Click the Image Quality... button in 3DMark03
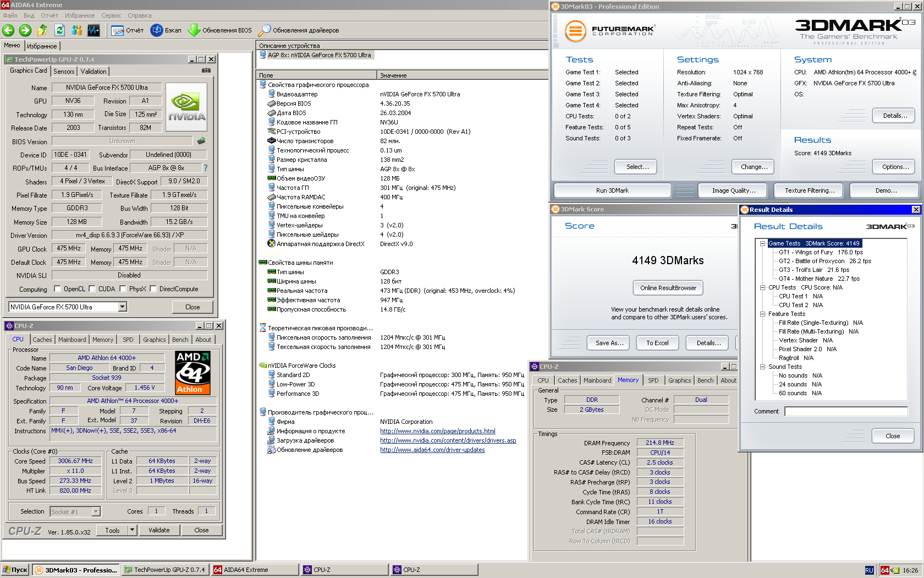924x578 pixels. (734, 190)
